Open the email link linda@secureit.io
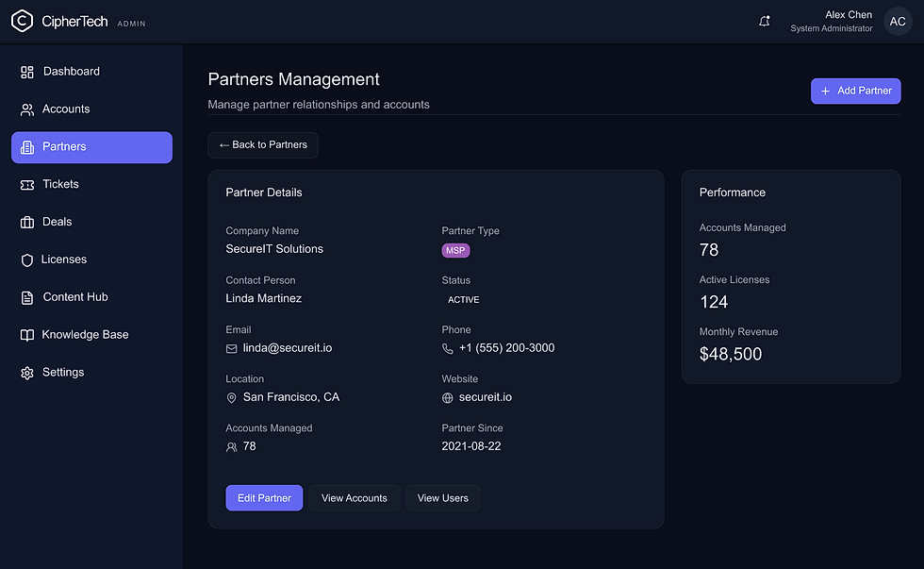 pyautogui.click(x=287, y=347)
